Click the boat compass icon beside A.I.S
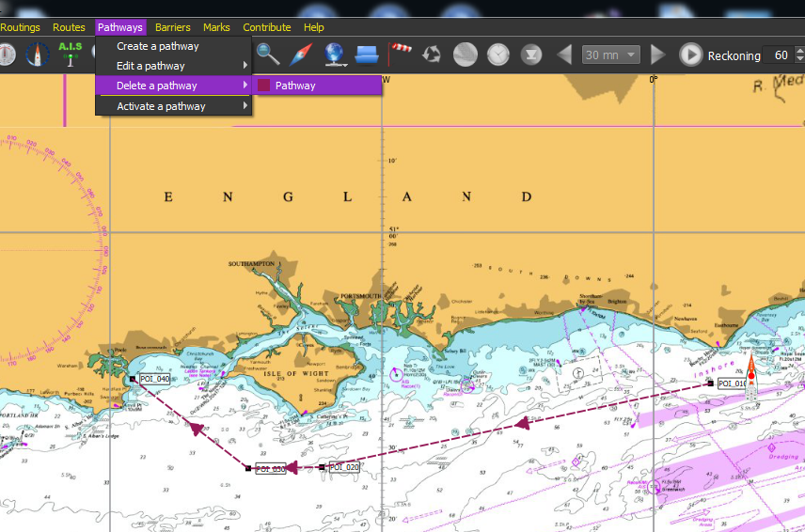Viewport: 805px width, 532px height. coord(37,54)
